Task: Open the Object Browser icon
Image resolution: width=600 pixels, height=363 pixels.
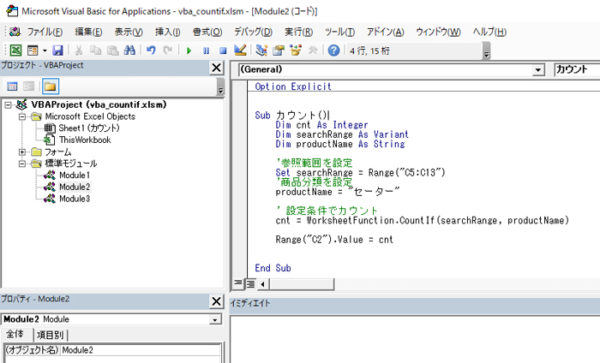Action: pyautogui.click(x=295, y=50)
